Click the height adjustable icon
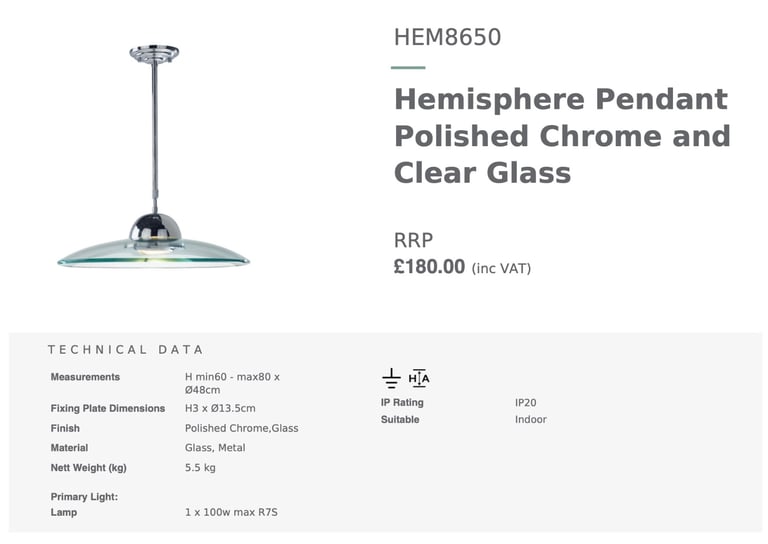This screenshot has width=768, height=544. (x=419, y=378)
